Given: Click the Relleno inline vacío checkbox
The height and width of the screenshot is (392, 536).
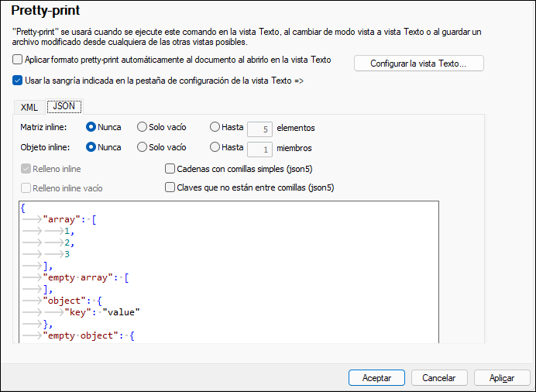Looking at the screenshot, I should pyautogui.click(x=26, y=187).
